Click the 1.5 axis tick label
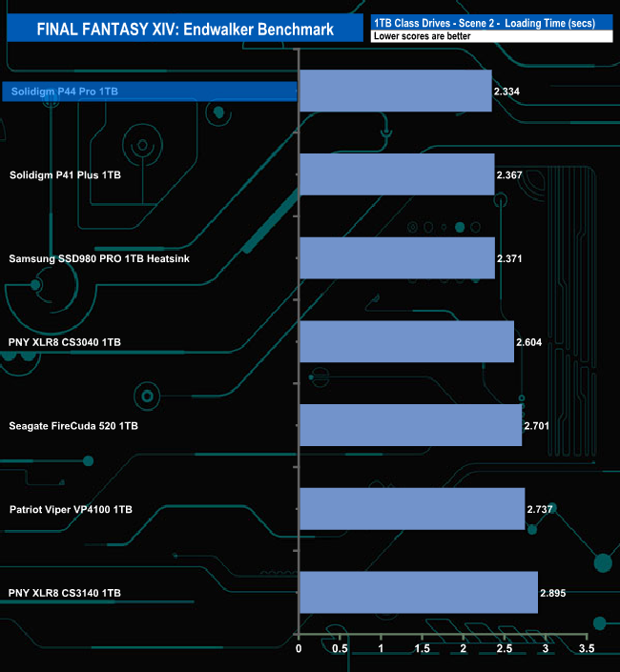This screenshot has width=620, height=672. tap(422, 648)
